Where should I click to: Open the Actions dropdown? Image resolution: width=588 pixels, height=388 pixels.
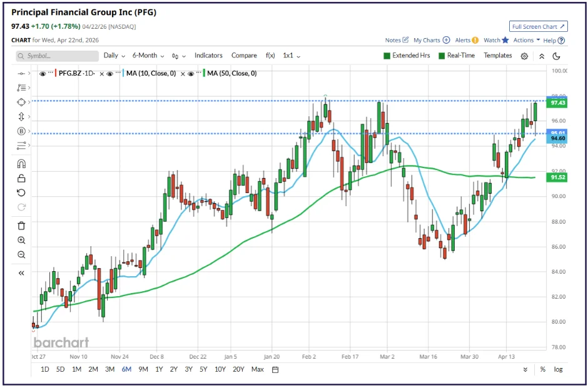coord(527,40)
